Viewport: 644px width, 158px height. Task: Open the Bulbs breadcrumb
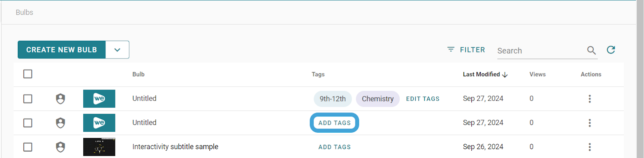[25, 12]
